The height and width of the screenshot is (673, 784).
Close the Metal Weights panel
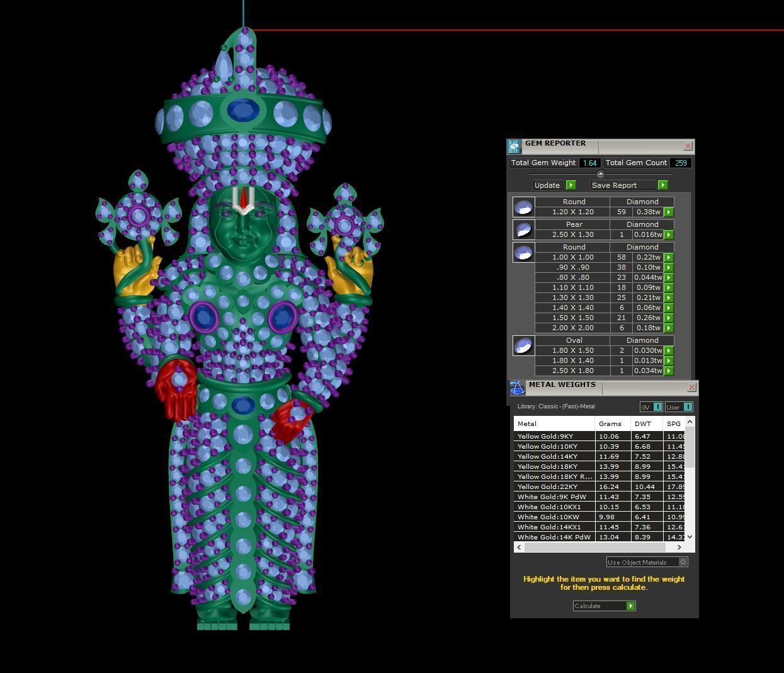click(691, 388)
